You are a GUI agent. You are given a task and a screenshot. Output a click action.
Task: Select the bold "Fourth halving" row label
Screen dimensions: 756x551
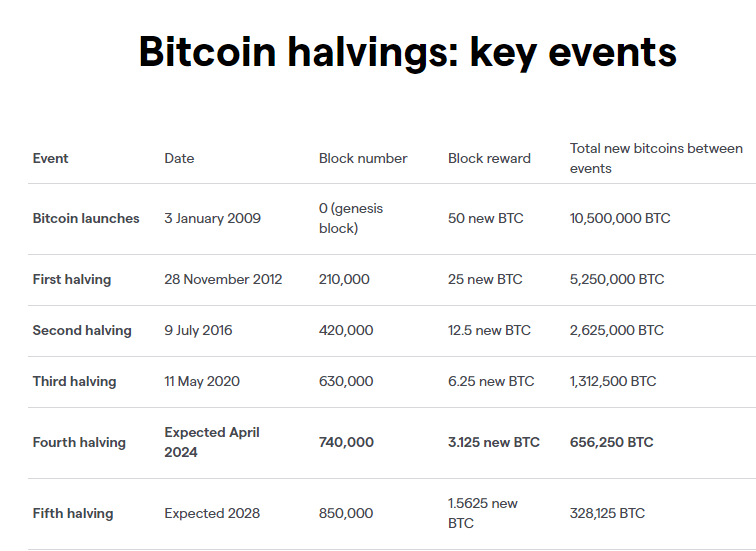coord(79,442)
